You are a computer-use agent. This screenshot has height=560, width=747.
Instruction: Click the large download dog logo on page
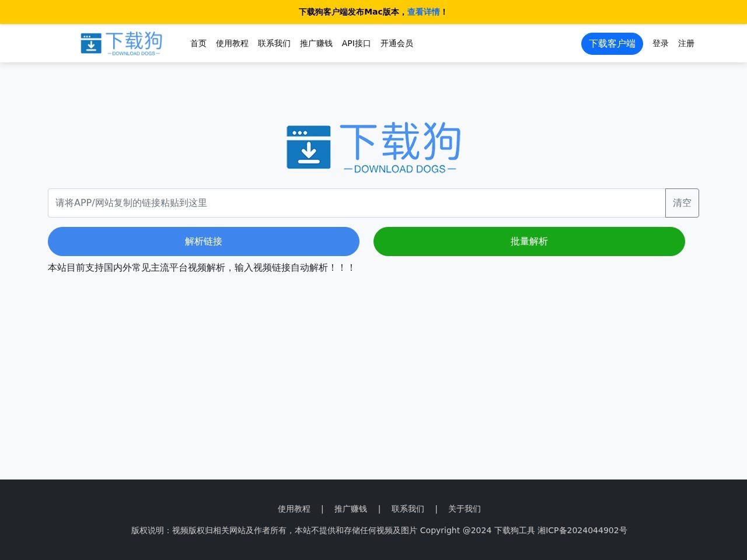[x=373, y=147]
